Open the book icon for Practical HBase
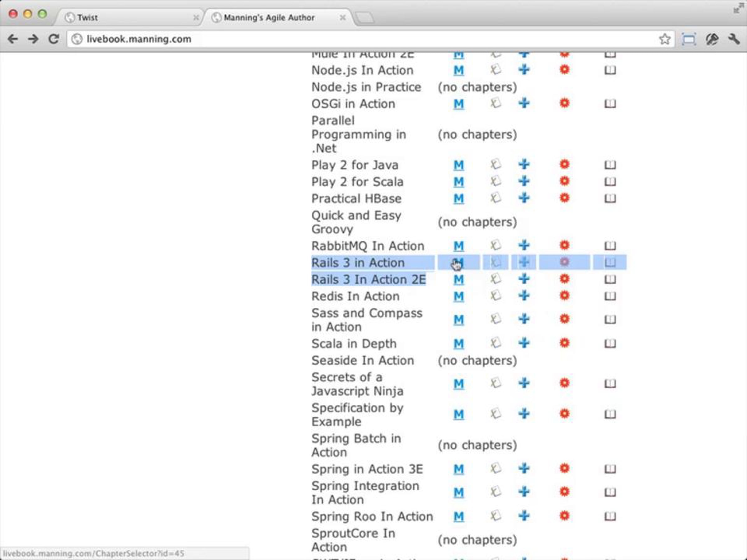Screen dimensions: 747x560 click(610, 198)
